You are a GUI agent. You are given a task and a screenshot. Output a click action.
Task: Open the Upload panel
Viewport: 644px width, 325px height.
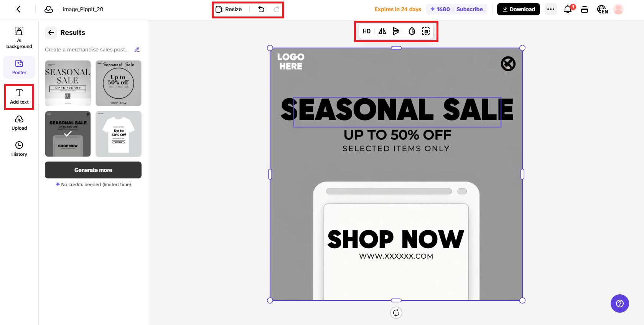[19, 123]
